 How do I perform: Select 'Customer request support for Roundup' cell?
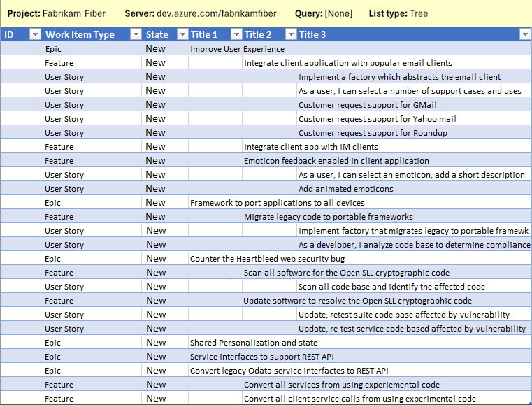click(x=373, y=133)
